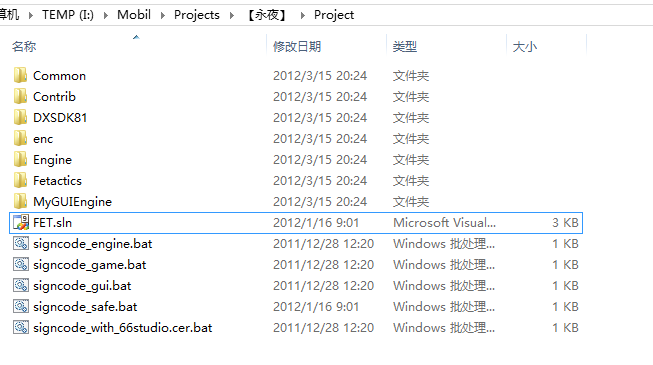Viewport: 653px width, 365px height.
Task: Select the enc folder icon
Action: pos(20,138)
